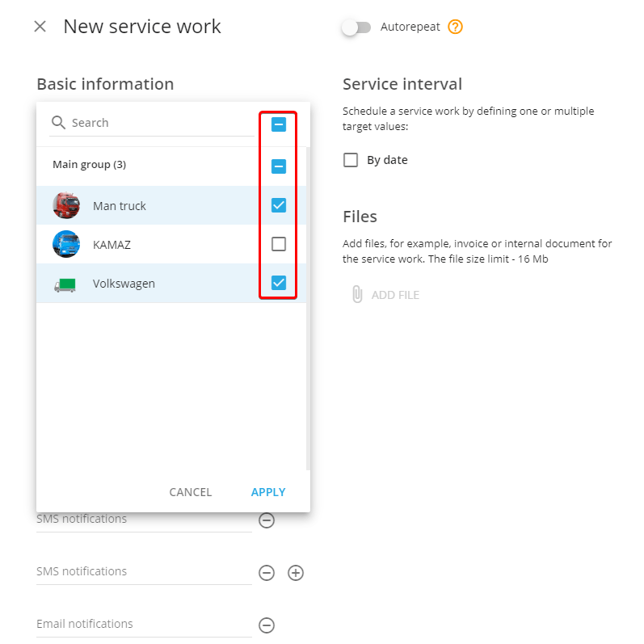Click the red Man truck avatar
The width and height of the screenshot is (644, 644).
(66, 205)
